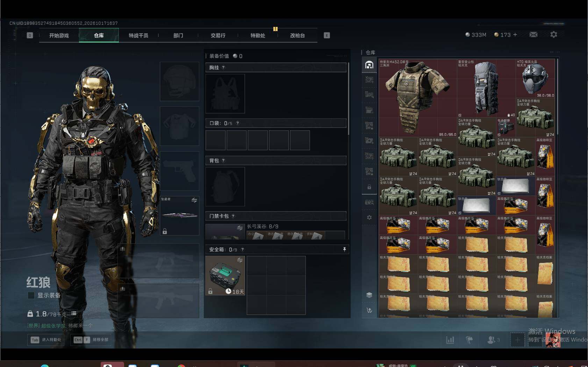Viewport: 588px width, 367px height.
Task: Click the auto-sort icon below the layers icon
Action: [x=369, y=310]
